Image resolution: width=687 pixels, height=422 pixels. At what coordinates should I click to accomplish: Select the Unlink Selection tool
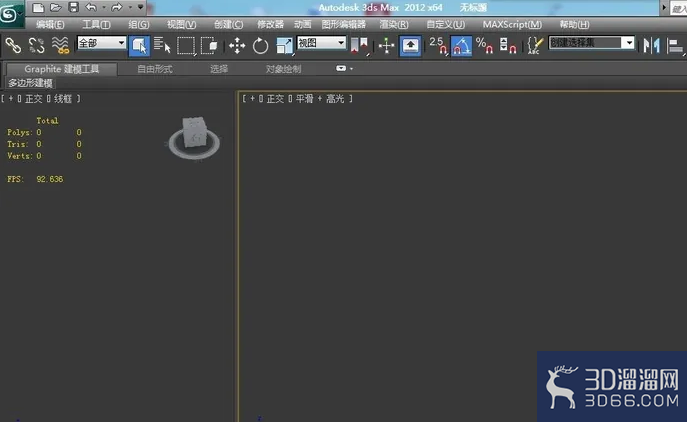(x=36, y=45)
